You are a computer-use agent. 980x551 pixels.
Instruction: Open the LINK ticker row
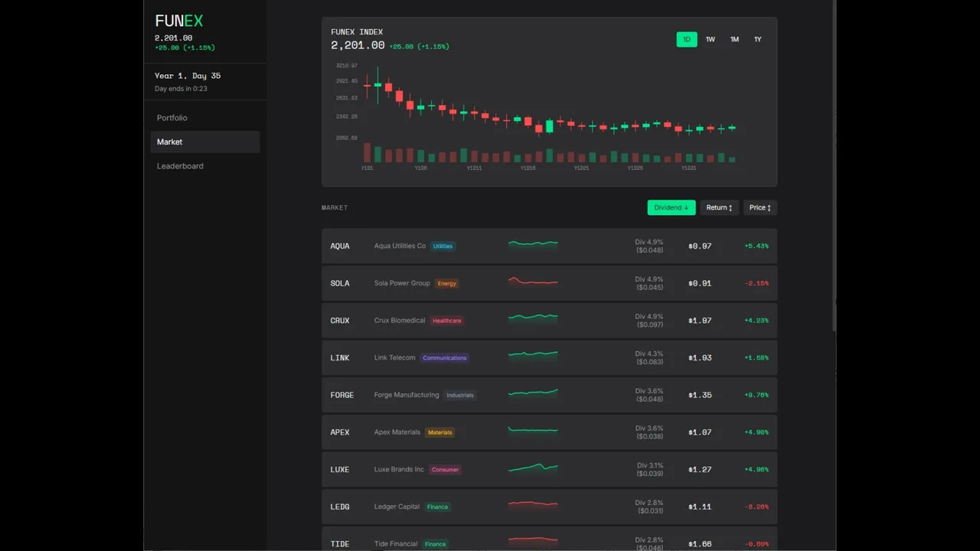[x=549, y=357]
